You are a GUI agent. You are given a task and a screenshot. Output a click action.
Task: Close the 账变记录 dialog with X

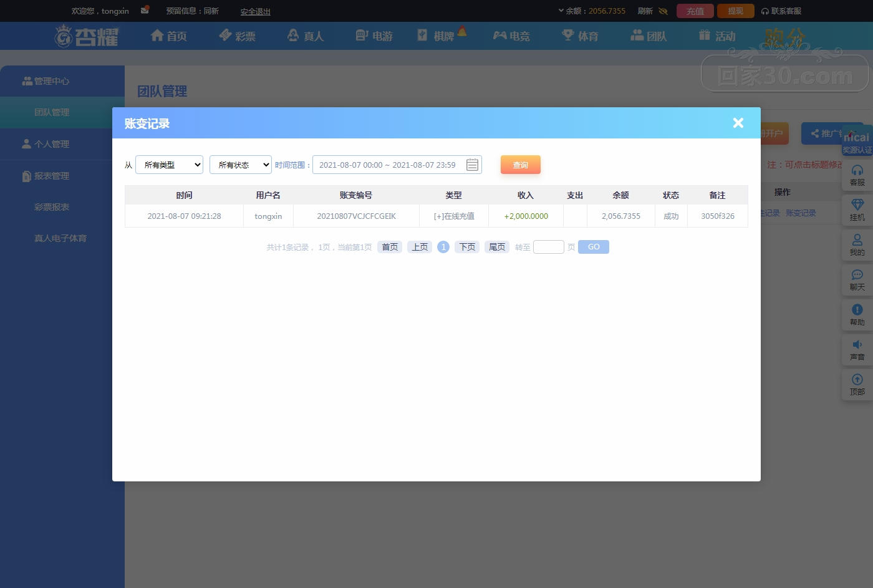(x=738, y=123)
